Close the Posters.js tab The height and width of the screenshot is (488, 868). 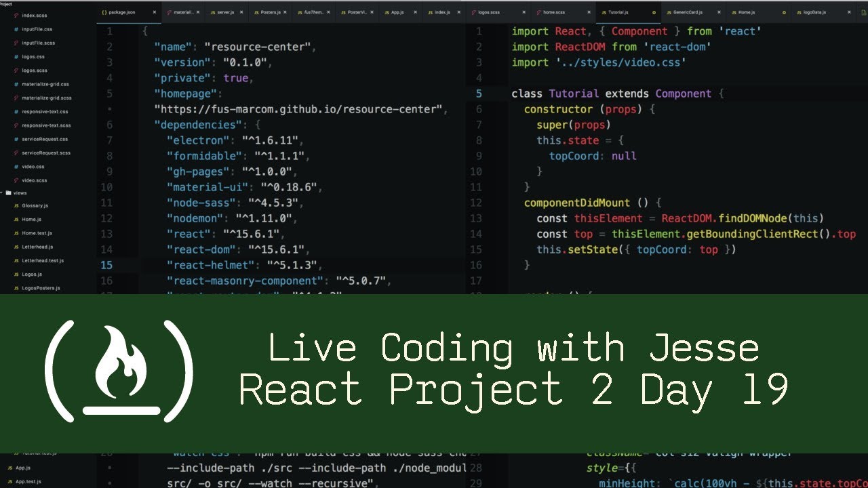click(x=285, y=12)
